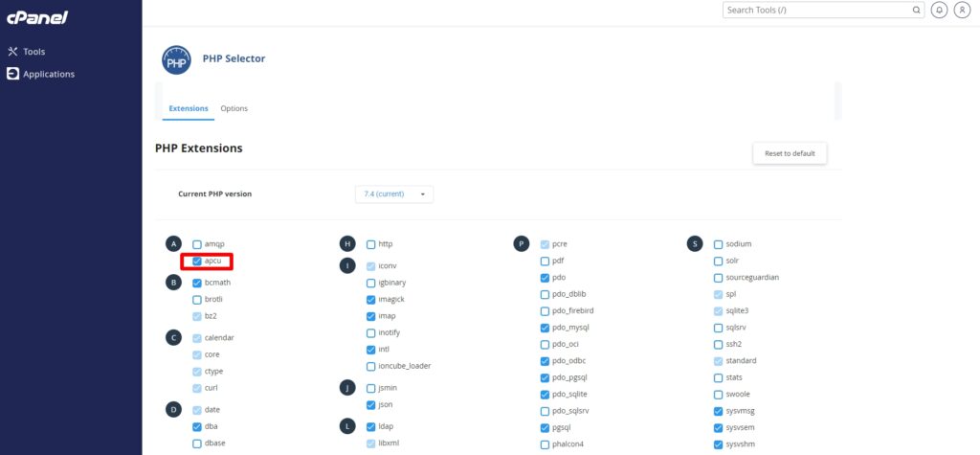Click the letter S group badge
This screenshot has height=455, width=980.
click(x=695, y=244)
